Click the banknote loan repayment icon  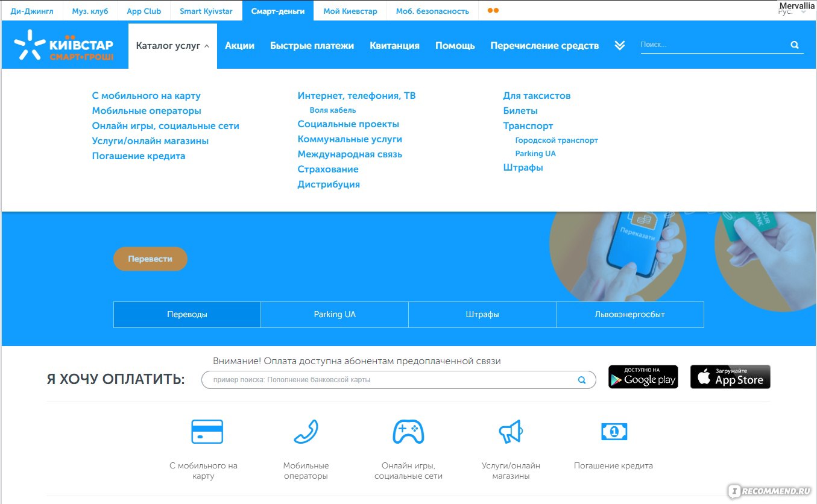(x=614, y=432)
